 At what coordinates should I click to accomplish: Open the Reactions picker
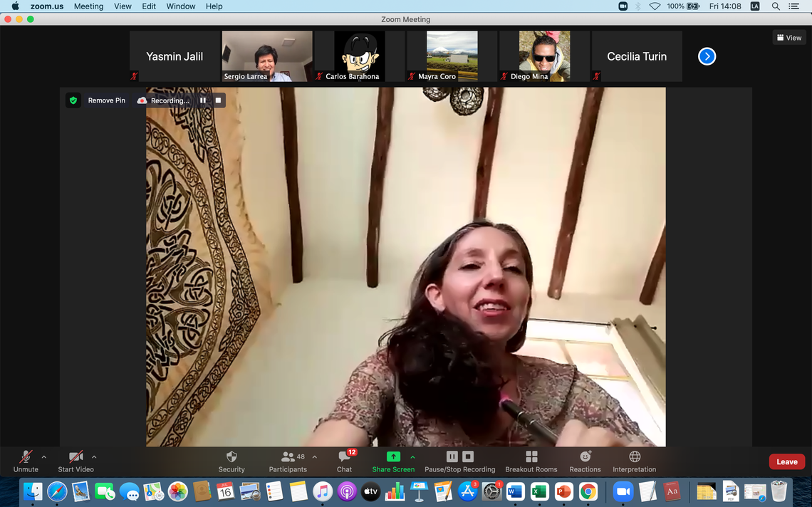585,461
